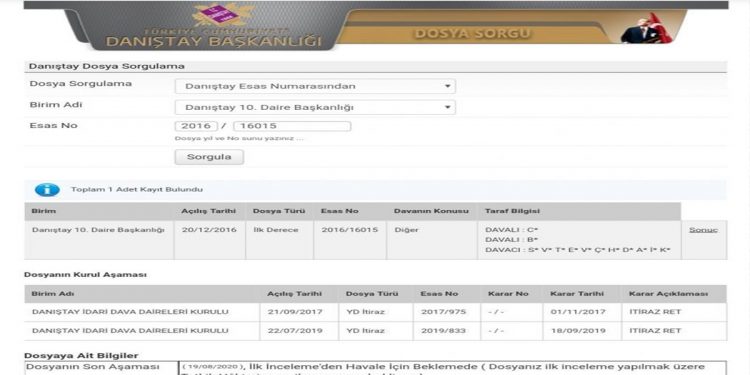This screenshot has height=375, width=750.
Task: Select the 21/09/2017 date cell
Action: coord(299,312)
